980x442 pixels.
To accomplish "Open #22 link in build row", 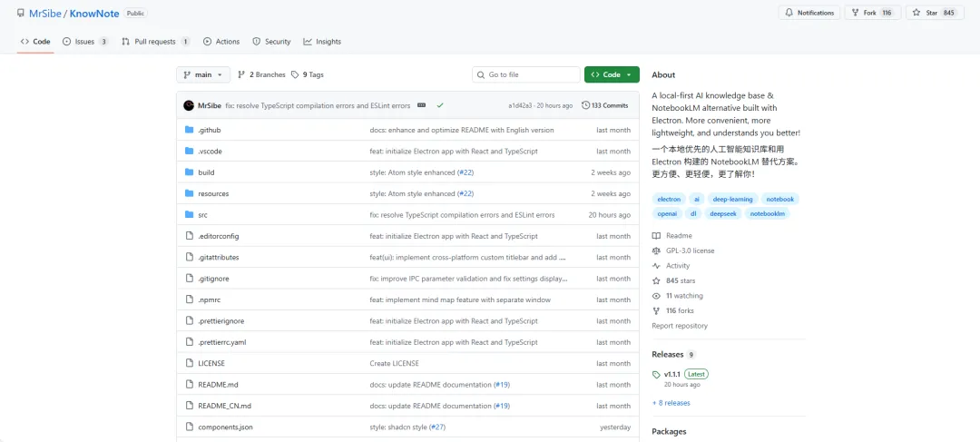I will 467,172.
